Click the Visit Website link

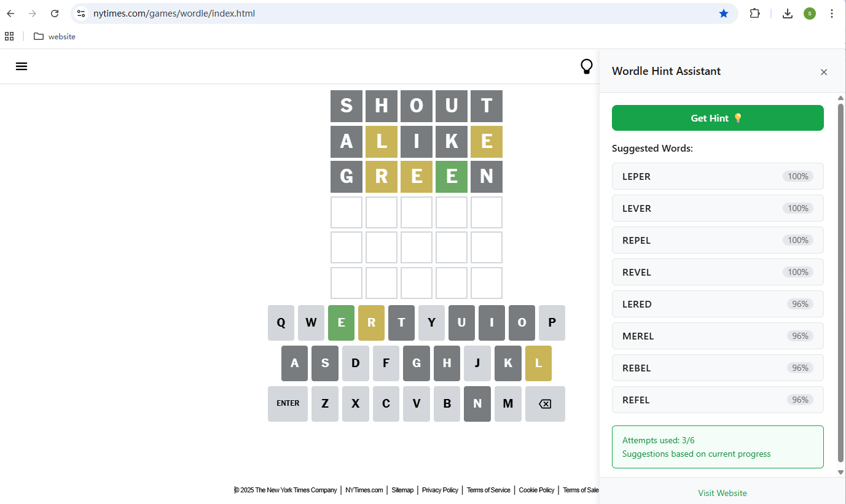click(x=723, y=493)
